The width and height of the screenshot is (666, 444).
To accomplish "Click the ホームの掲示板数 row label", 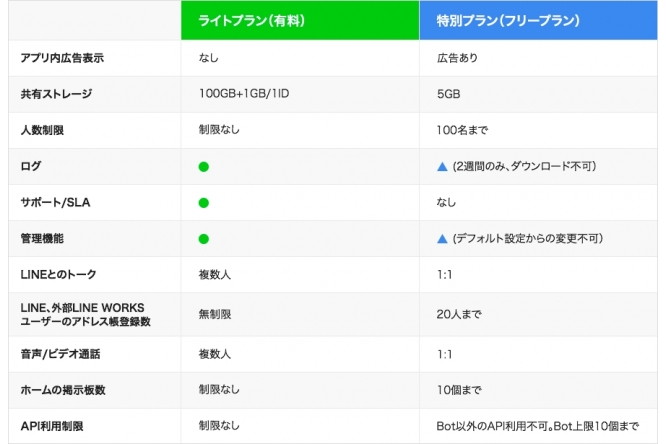I will (63, 390).
